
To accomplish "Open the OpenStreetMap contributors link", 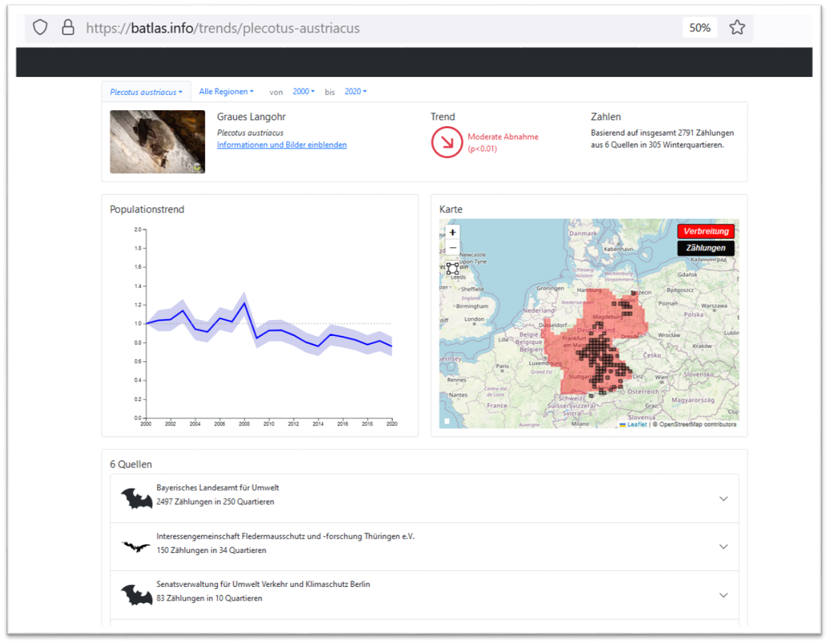I will 698,424.
